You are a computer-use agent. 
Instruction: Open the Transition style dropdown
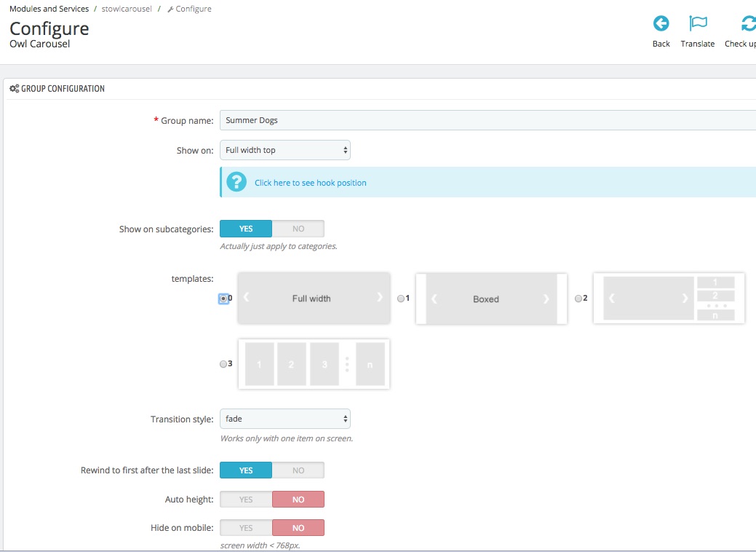click(285, 419)
